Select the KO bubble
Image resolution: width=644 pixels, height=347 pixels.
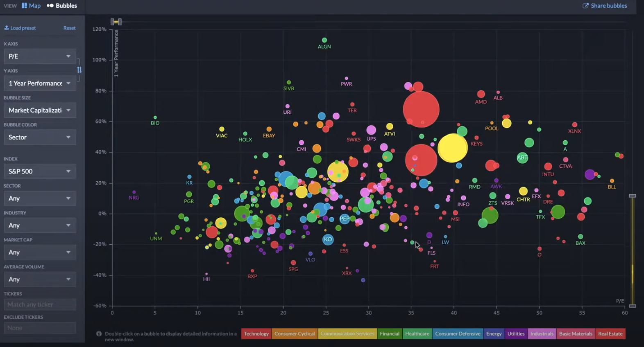tap(328, 239)
